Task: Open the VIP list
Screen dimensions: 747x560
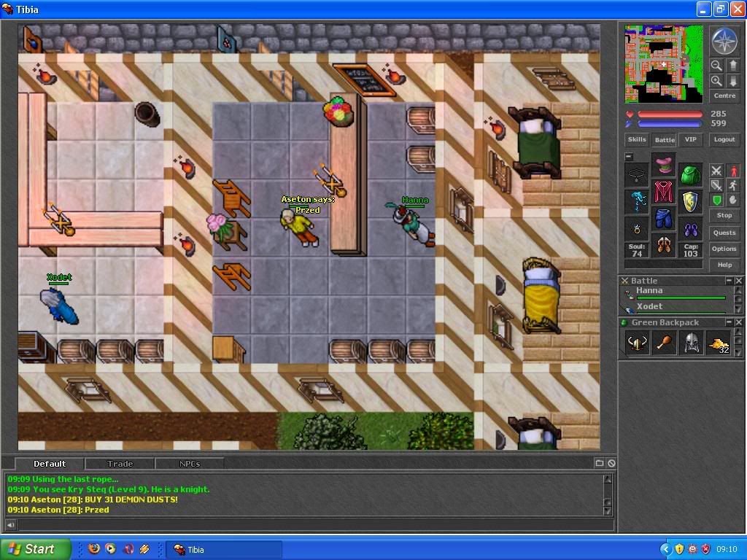Action: tap(690, 139)
